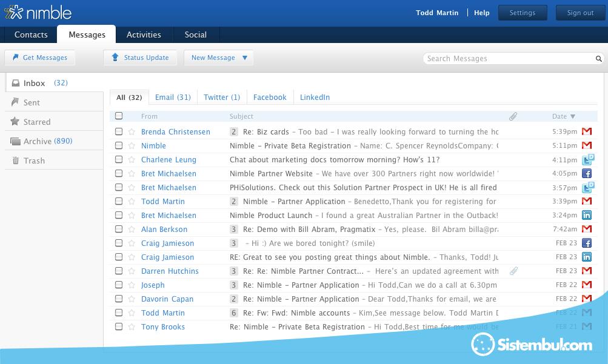This screenshot has width=608, height=364.
Task: Star the Alan Berkson message
Action: 132,230
